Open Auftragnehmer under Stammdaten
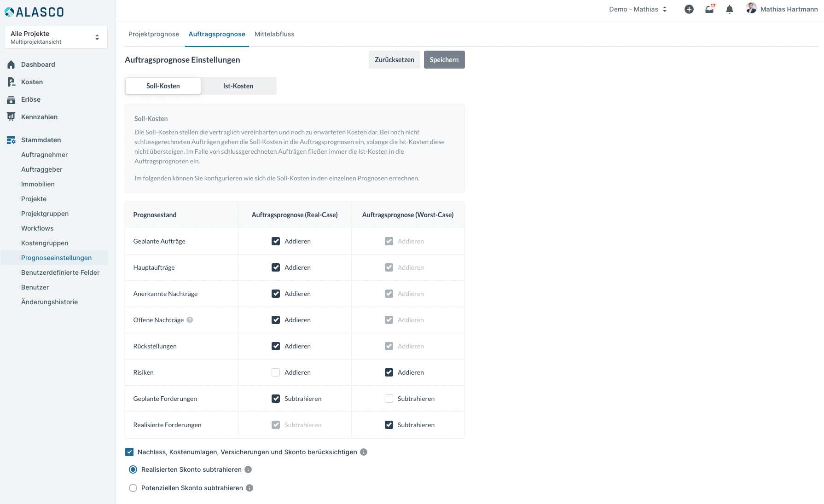Image resolution: width=824 pixels, height=504 pixels. point(45,155)
